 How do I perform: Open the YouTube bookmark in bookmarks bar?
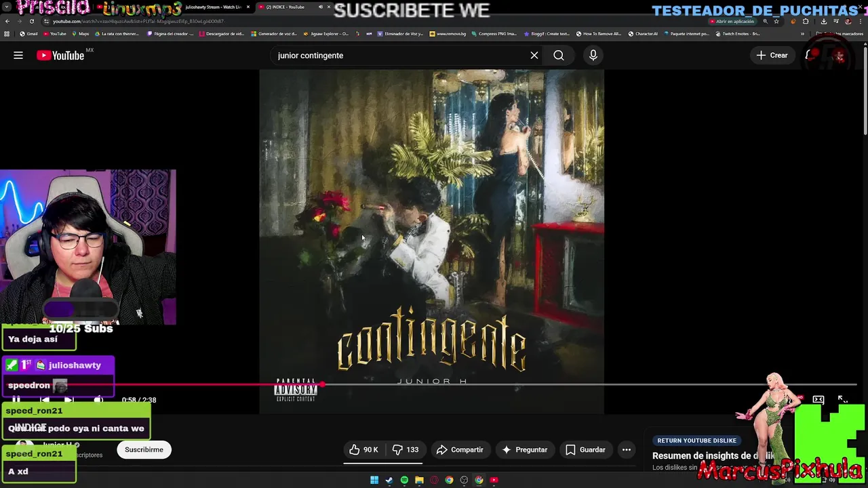(x=54, y=34)
